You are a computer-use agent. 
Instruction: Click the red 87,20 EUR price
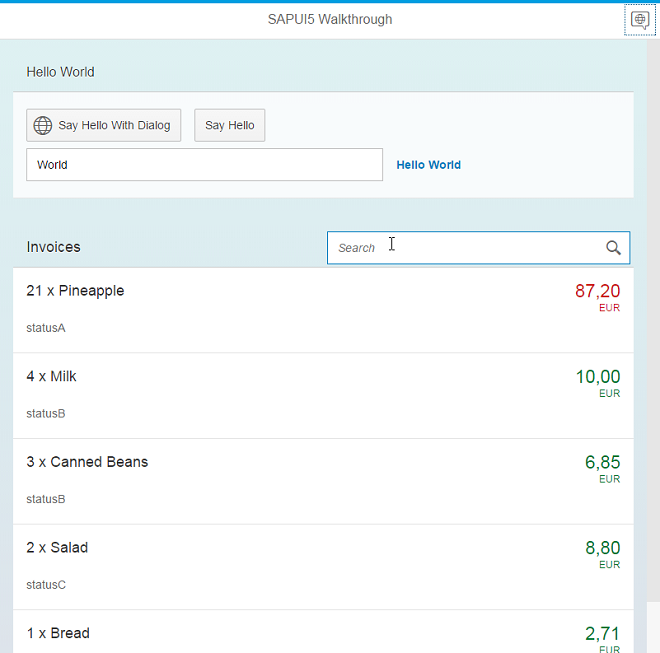click(597, 292)
